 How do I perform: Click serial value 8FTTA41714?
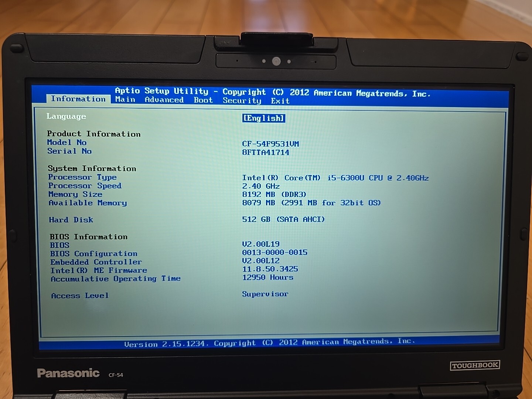tap(266, 152)
